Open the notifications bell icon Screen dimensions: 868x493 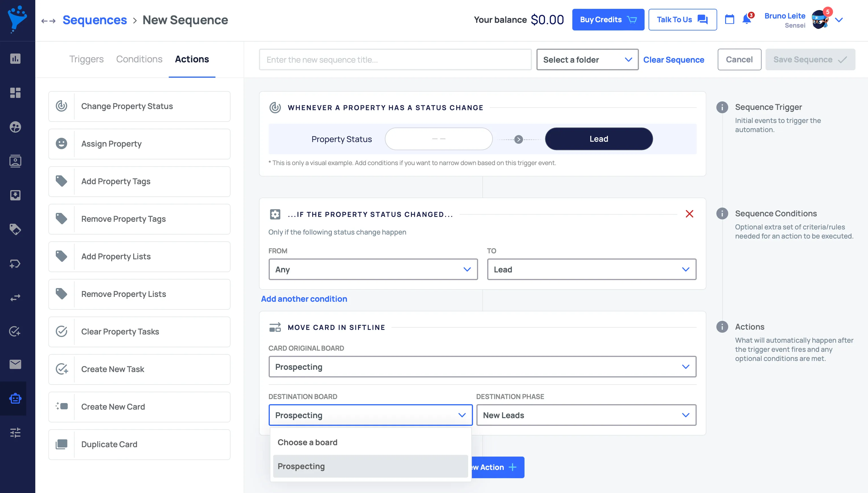click(x=746, y=19)
